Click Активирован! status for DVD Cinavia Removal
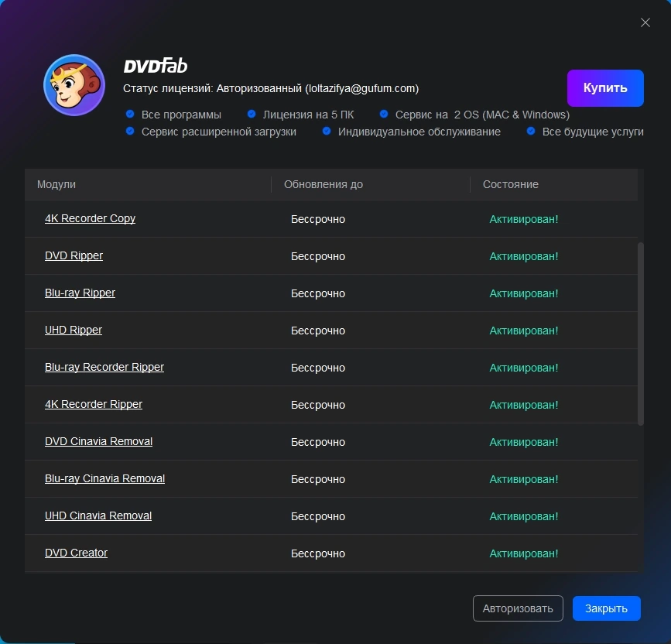 (x=524, y=442)
